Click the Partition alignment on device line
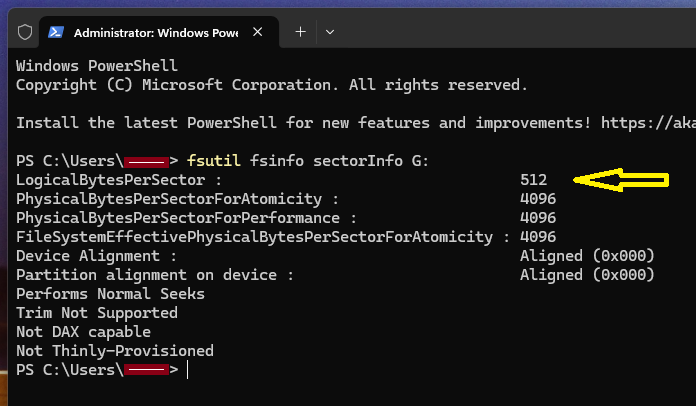Image resolution: width=696 pixels, height=406 pixels. point(155,275)
